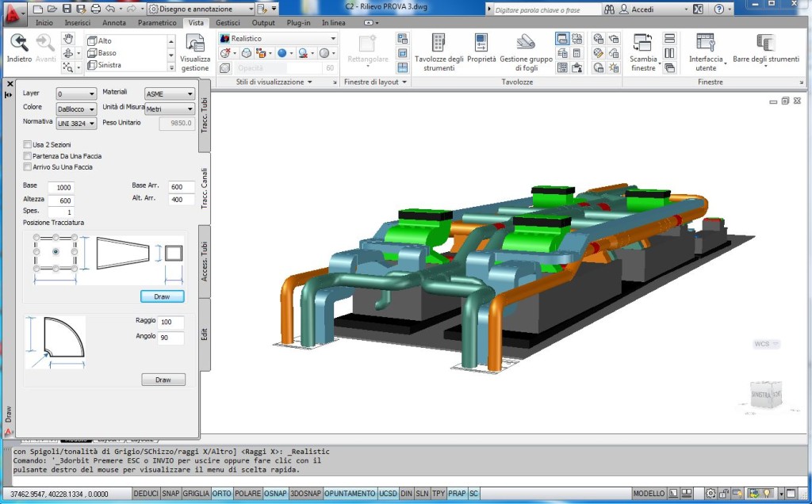Enable the Usa 2 Sezioni checkbox
The image size is (812, 504).
coord(28,145)
